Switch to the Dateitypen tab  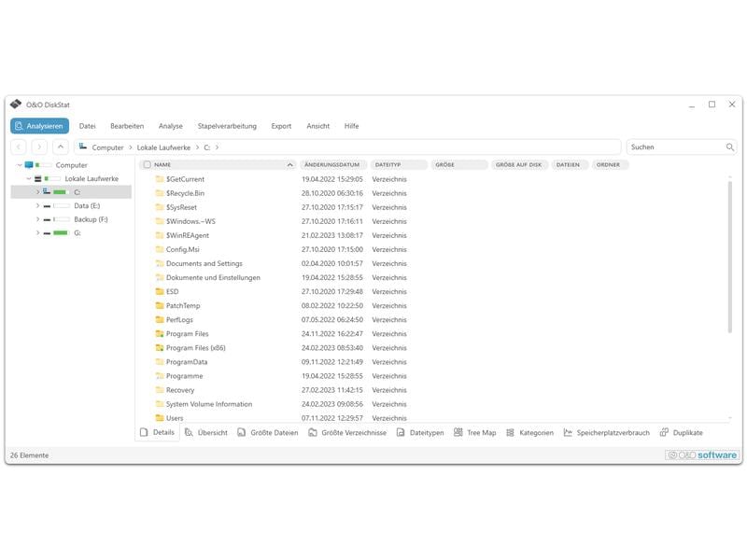click(419, 433)
